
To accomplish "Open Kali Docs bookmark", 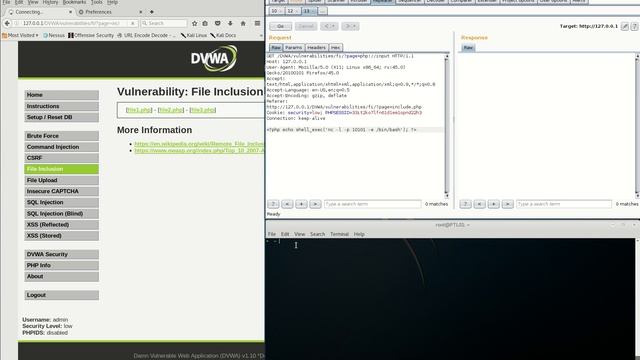I will pyautogui.click(x=223, y=36).
